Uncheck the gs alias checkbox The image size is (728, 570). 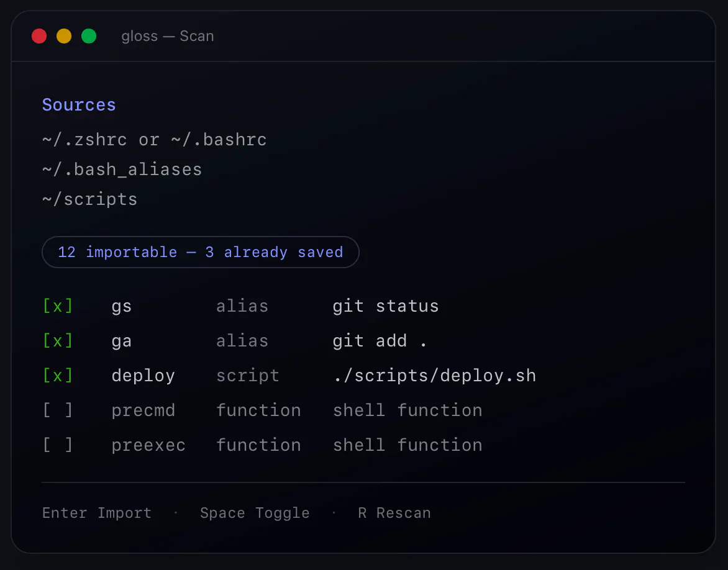(58, 306)
